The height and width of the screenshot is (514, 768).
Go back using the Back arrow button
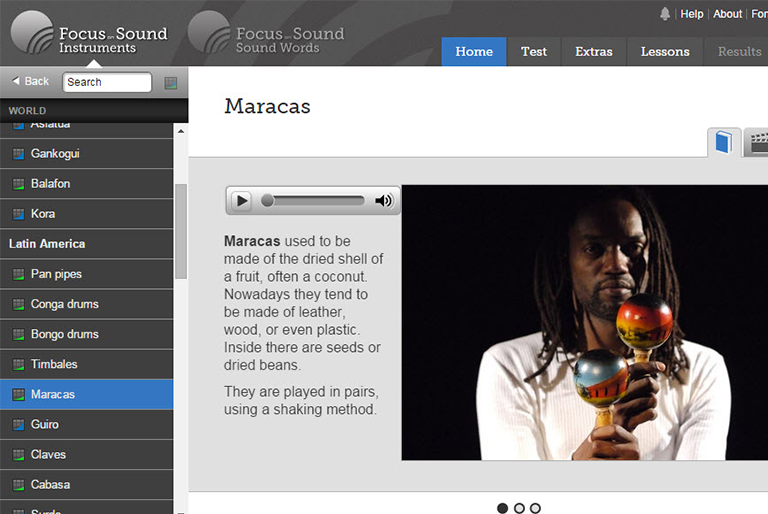pyautogui.click(x=30, y=81)
